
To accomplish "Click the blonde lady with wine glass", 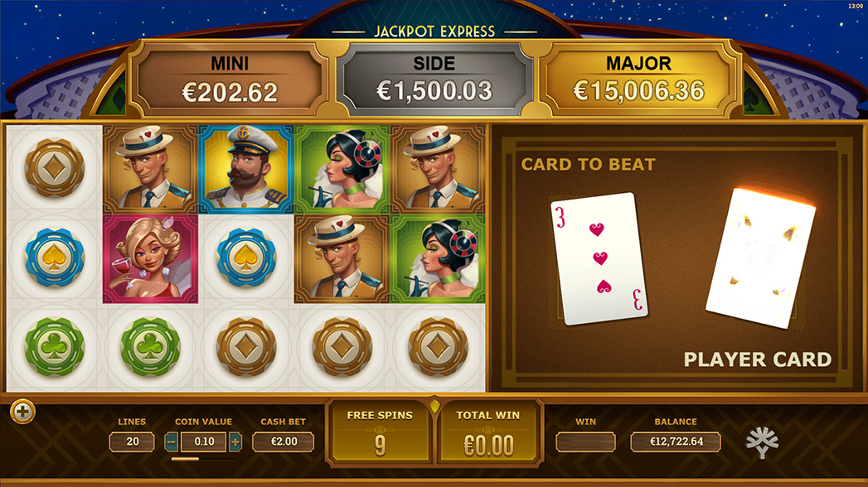I will click(150, 258).
